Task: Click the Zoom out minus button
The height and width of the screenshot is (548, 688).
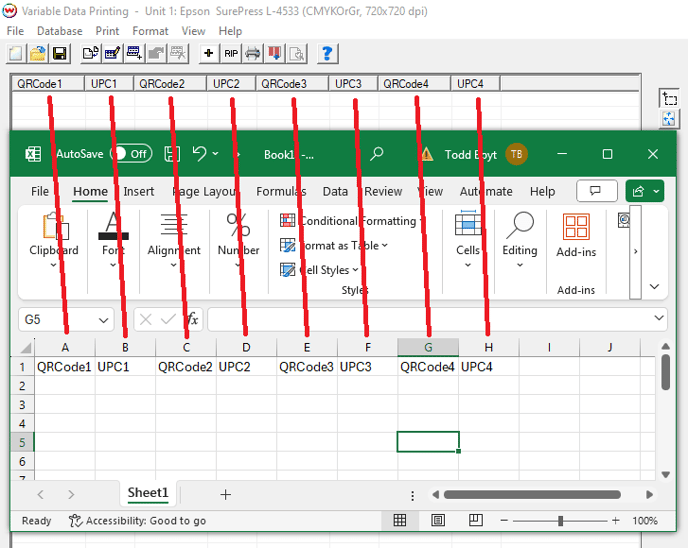Action: (x=504, y=521)
